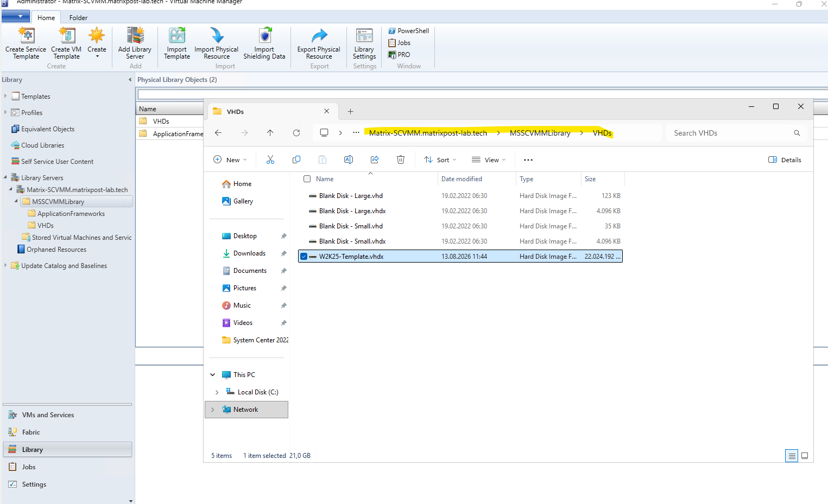
Task: Click MSSCVMMLibrary in Explorer address bar
Action: (x=540, y=133)
